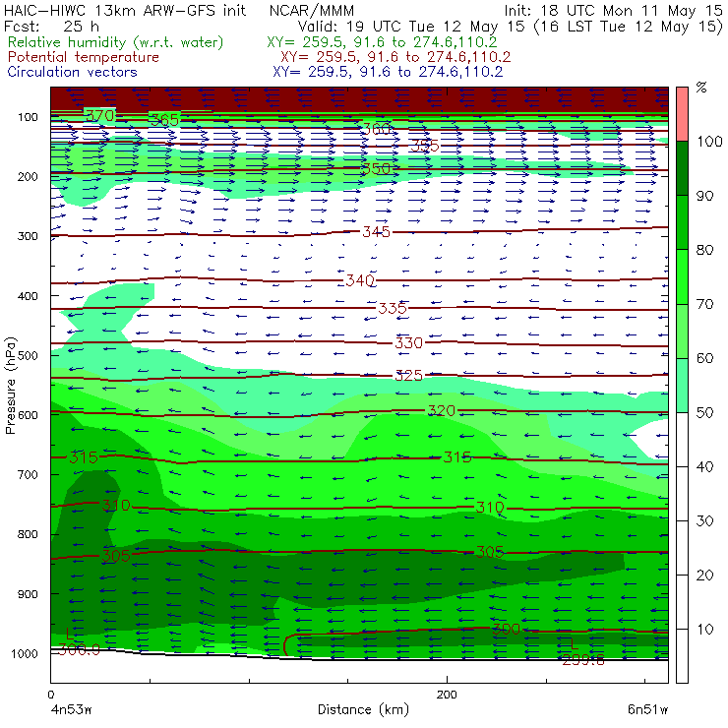Click the 'Distance (km)' axis label
The image size is (728, 728).
[x=363, y=709]
